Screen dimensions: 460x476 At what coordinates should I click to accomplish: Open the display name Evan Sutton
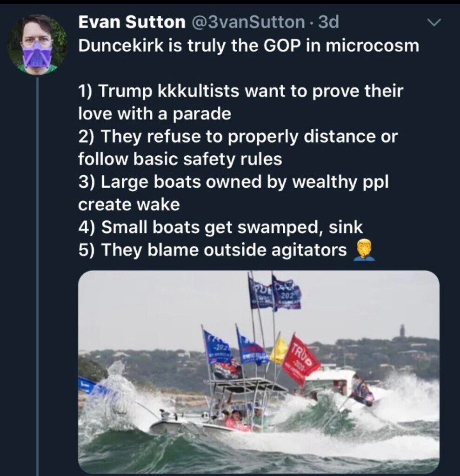point(132,22)
